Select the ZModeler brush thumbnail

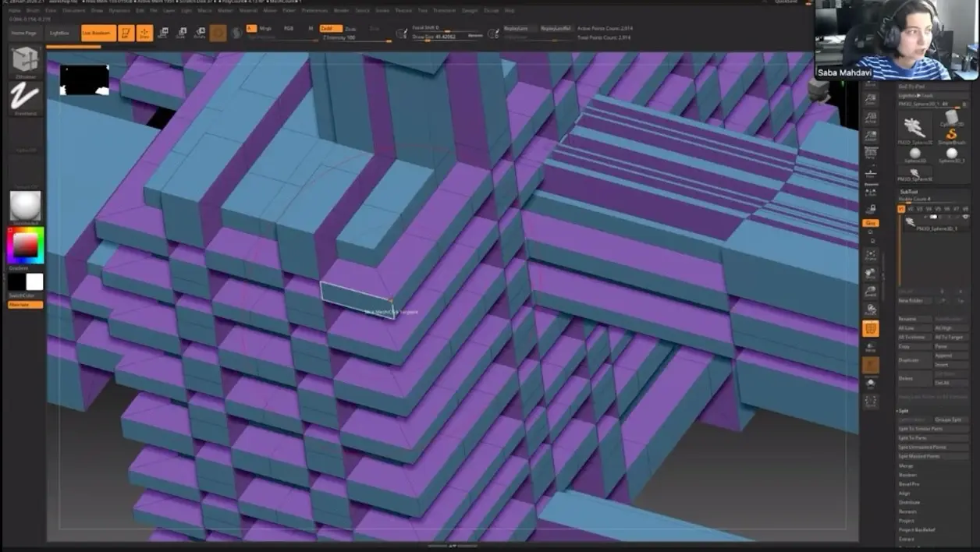pyautogui.click(x=25, y=62)
